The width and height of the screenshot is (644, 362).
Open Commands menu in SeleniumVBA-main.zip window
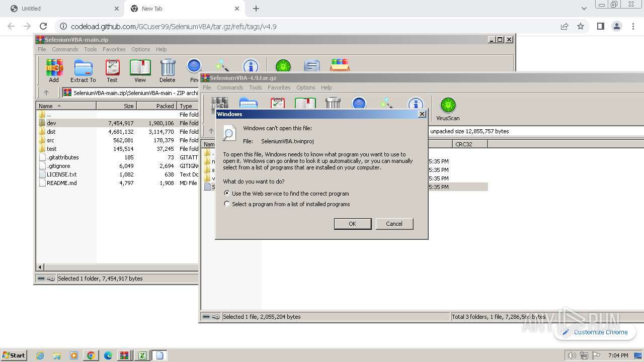(x=65, y=49)
